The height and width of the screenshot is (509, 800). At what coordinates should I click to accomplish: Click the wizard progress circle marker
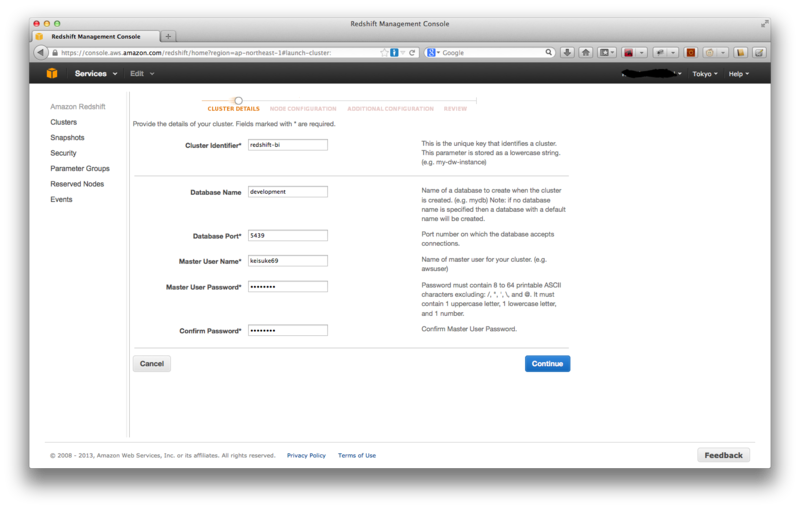238,100
